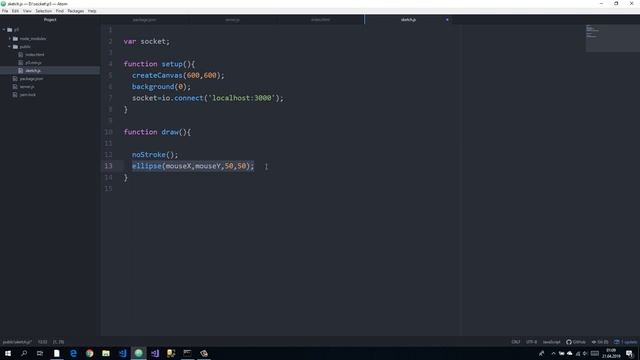
Task: Open the Find menu
Action: 60,11
